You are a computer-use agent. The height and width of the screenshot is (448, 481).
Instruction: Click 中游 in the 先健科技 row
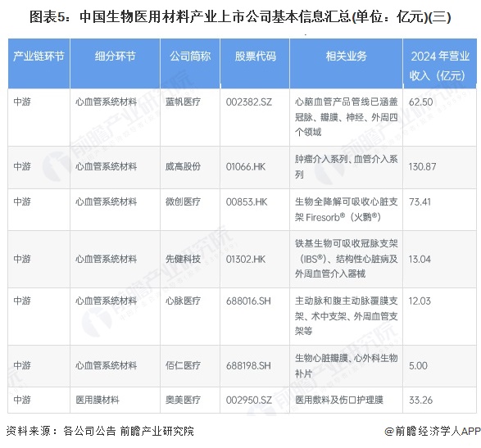(22, 259)
